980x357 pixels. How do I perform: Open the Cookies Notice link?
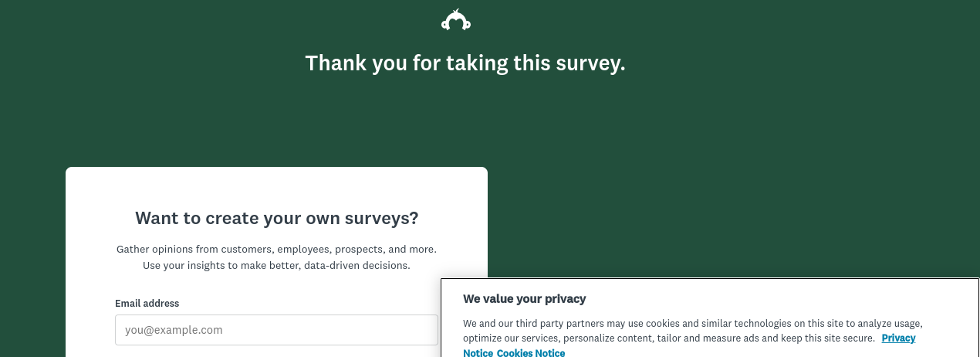pyautogui.click(x=531, y=353)
